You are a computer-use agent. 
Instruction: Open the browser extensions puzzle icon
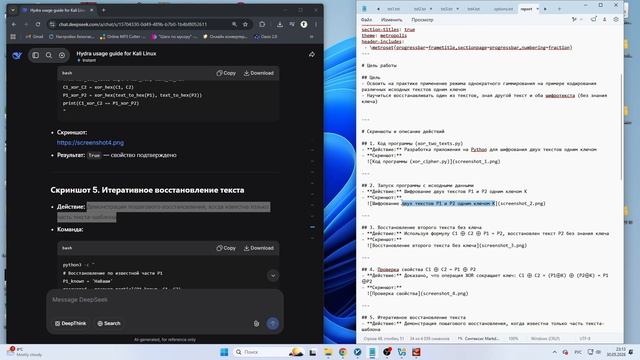point(262,24)
